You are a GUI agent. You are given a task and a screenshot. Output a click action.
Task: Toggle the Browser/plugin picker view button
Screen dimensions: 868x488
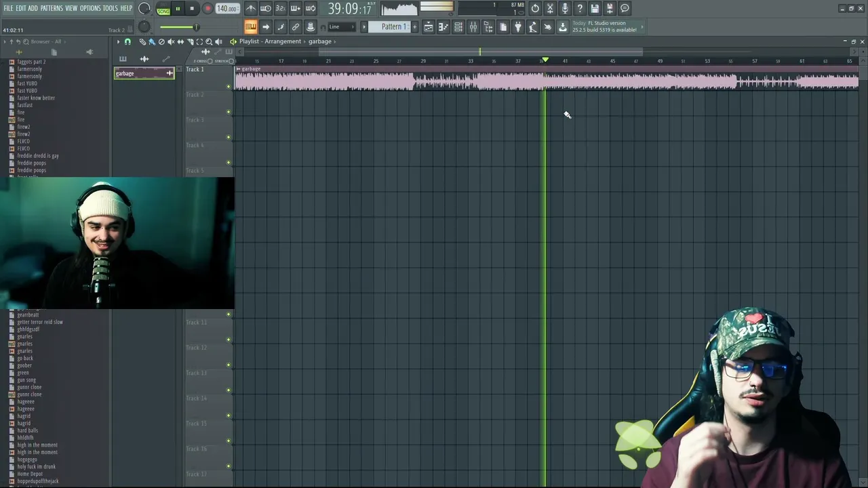(488, 27)
